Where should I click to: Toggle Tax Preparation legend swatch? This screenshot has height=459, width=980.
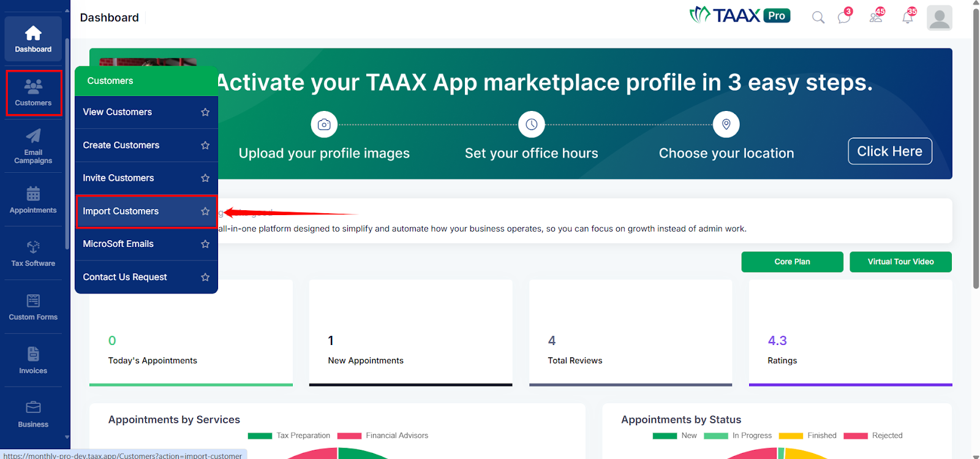pyautogui.click(x=260, y=436)
